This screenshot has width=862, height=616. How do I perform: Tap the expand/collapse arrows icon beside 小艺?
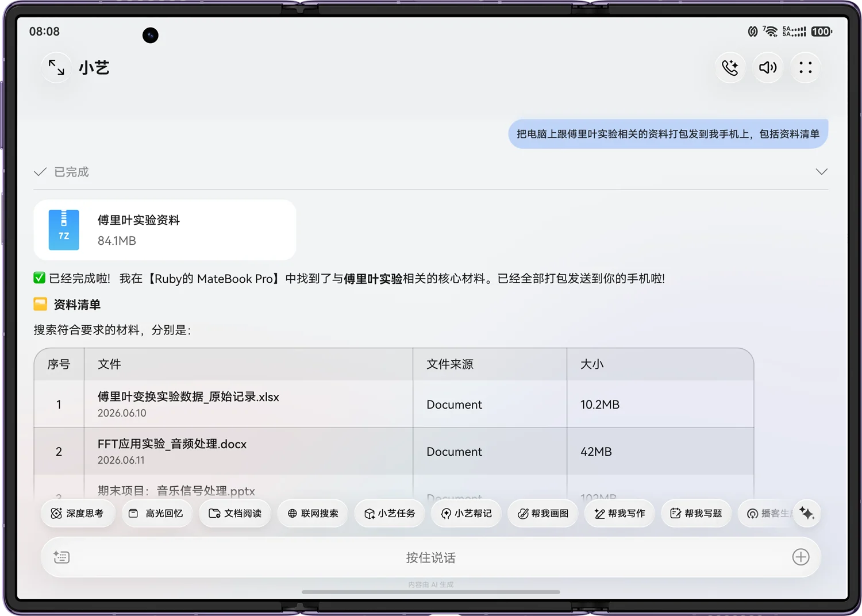pos(56,68)
